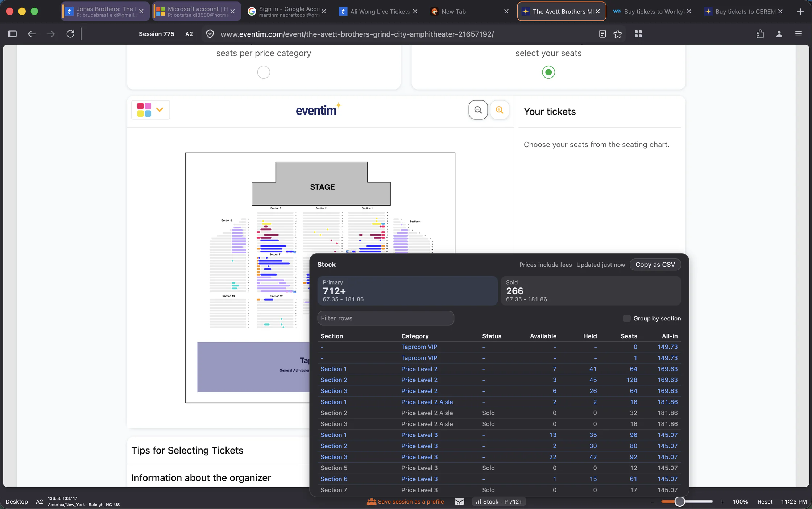Image resolution: width=812 pixels, height=509 pixels.
Task: Open Information about the organizer section
Action: pyautogui.click(x=201, y=478)
